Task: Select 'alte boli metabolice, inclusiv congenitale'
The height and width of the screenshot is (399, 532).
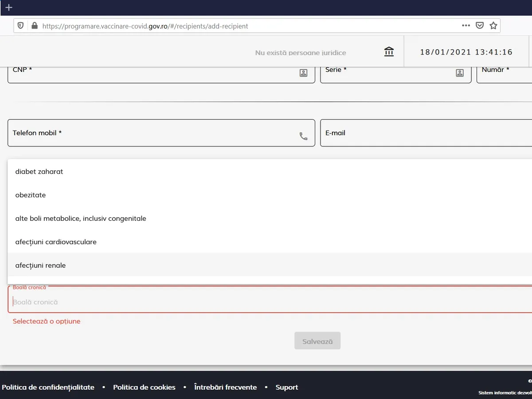Action: coord(81,219)
